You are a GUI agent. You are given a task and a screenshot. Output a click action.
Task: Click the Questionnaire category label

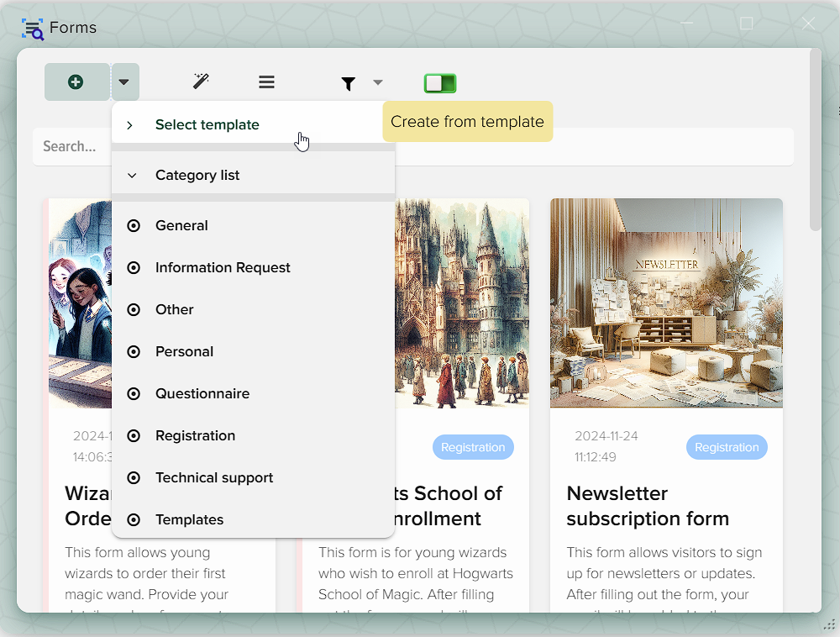[202, 394]
